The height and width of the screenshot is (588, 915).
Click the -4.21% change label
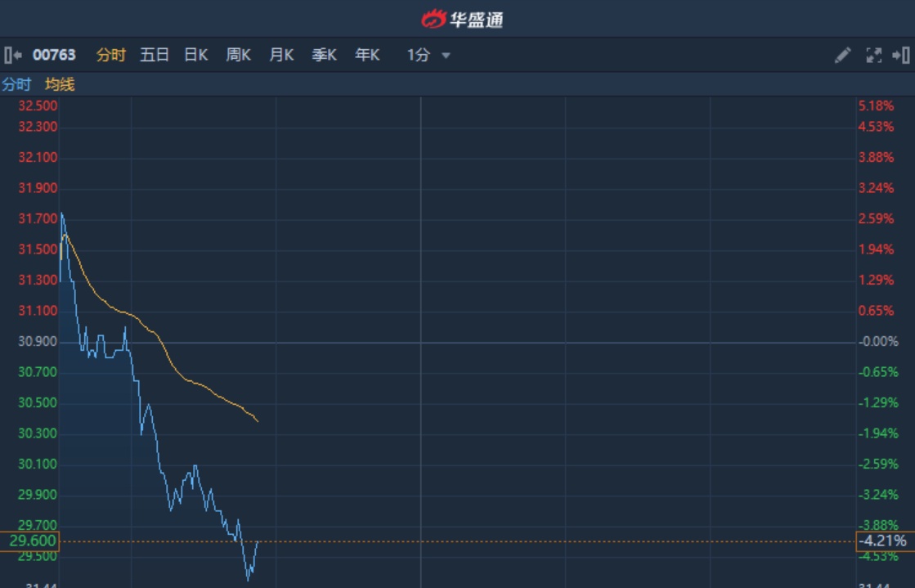tap(883, 541)
